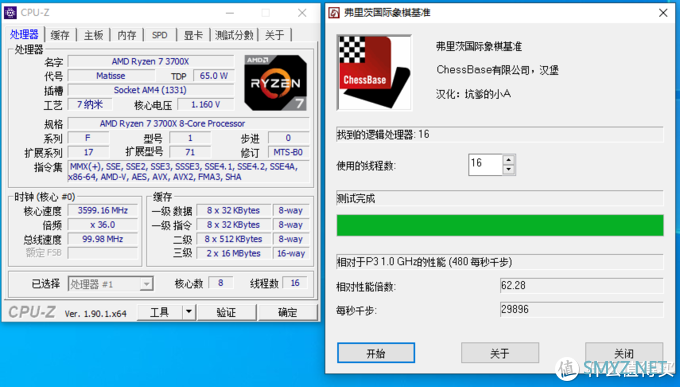Switch to the 缓存 tab in CPU-Z

pos(60,35)
